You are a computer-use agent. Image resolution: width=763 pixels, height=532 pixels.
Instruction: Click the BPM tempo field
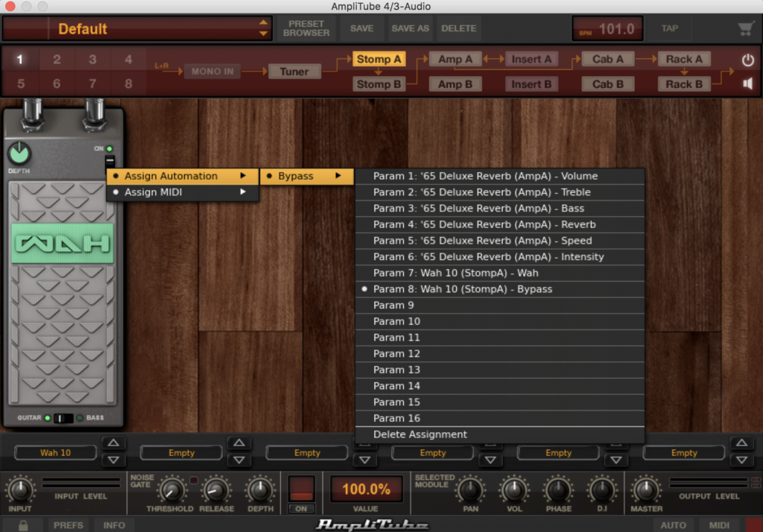tap(607, 29)
